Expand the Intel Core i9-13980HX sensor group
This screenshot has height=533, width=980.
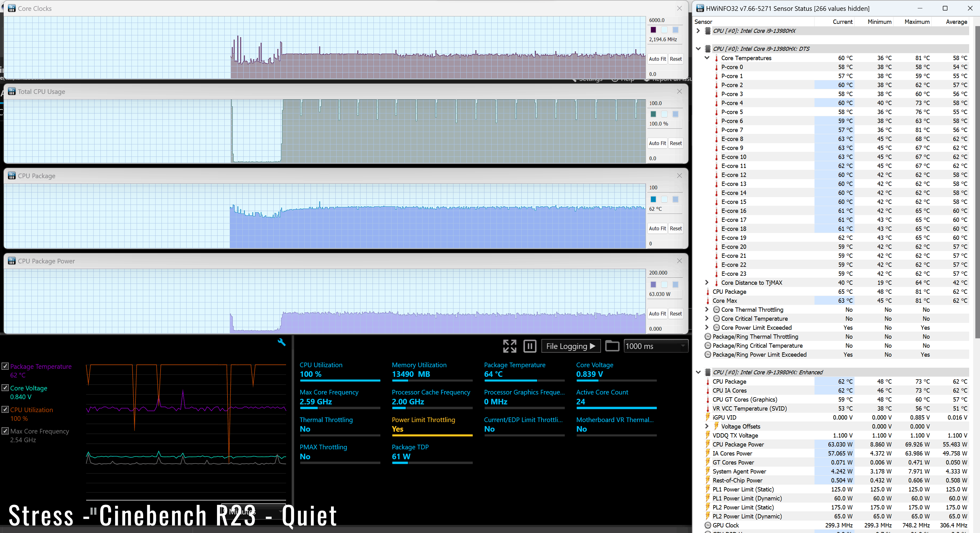(x=698, y=31)
